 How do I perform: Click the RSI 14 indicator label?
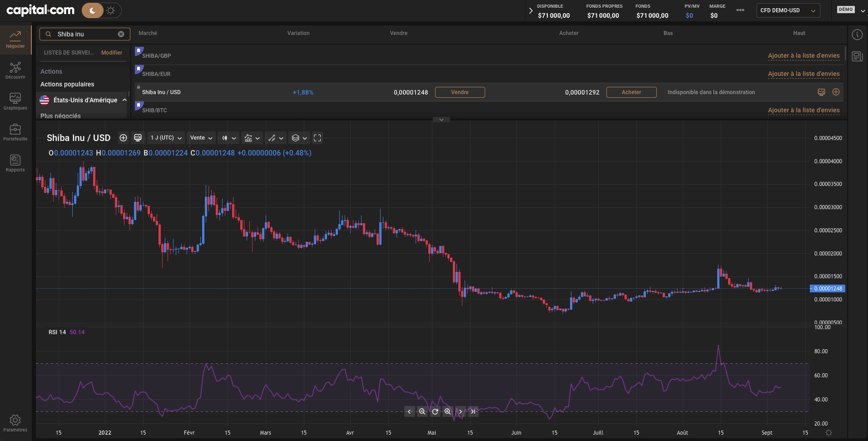(57, 332)
